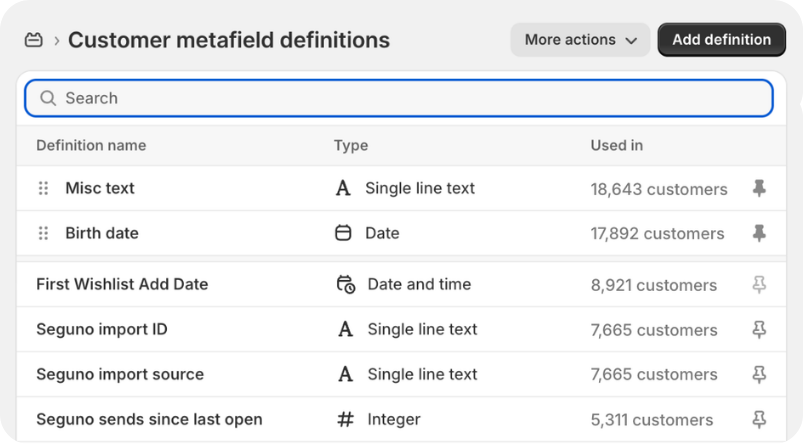Open the Birth date definition
Screen dimensions: 805x446
point(102,234)
